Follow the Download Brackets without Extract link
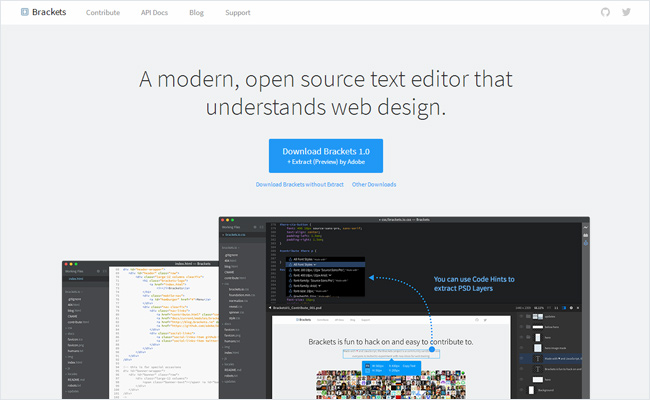The height and width of the screenshot is (400, 650). click(x=299, y=184)
